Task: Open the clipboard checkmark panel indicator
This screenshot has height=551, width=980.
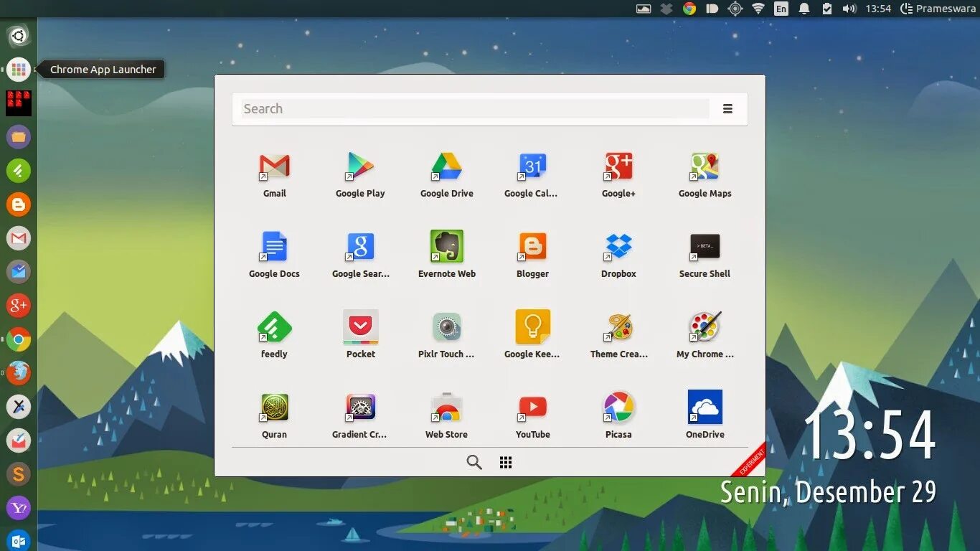Action: [827, 9]
